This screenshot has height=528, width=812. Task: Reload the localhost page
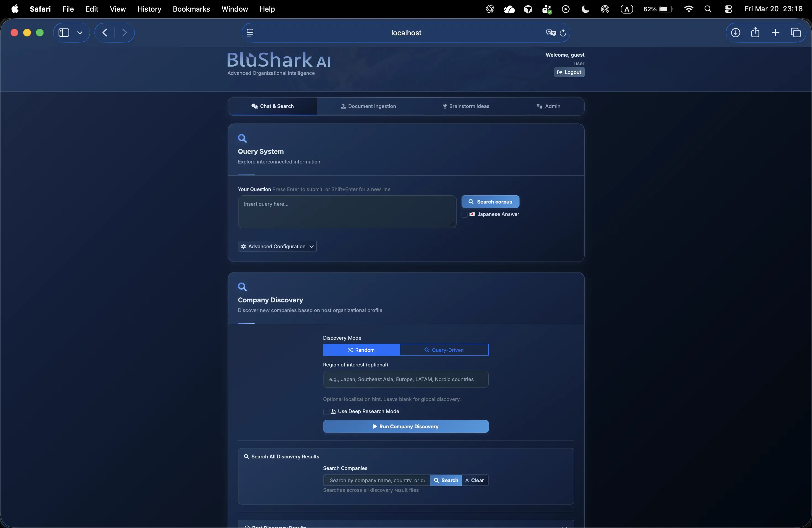pyautogui.click(x=563, y=33)
